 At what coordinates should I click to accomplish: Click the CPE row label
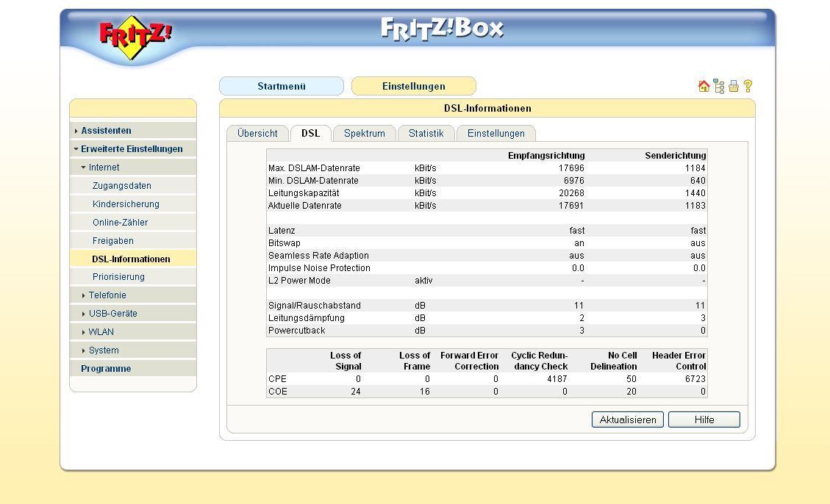pyautogui.click(x=277, y=379)
